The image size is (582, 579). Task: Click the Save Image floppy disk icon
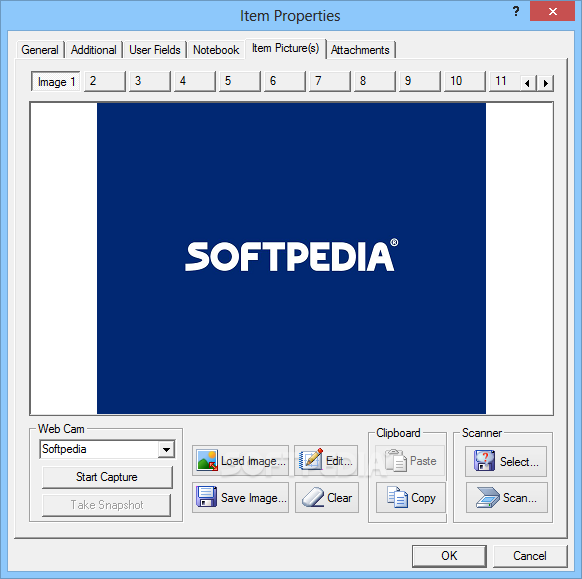pyautogui.click(x=207, y=497)
